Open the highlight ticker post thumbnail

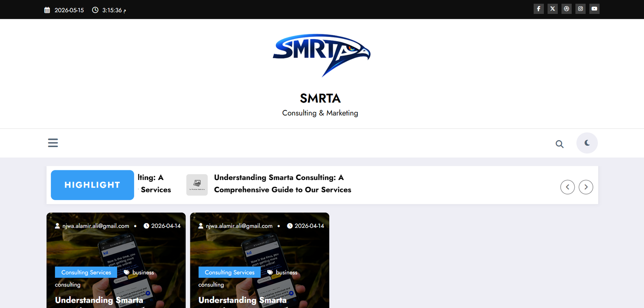click(197, 185)
